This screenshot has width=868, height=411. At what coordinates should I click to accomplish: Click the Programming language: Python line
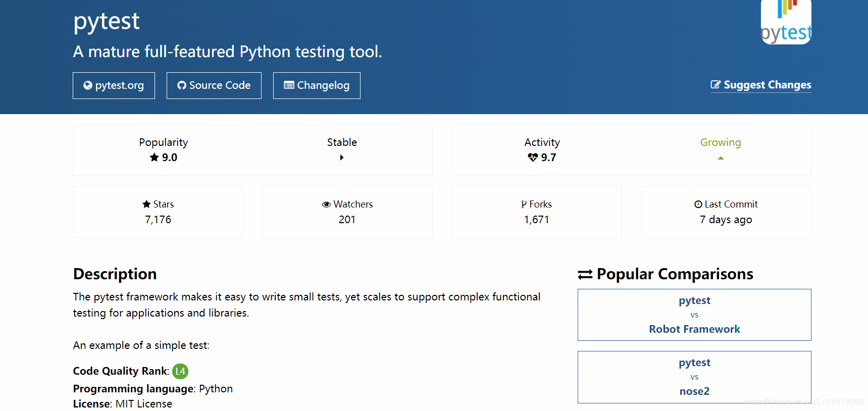(x=153, y=389)
